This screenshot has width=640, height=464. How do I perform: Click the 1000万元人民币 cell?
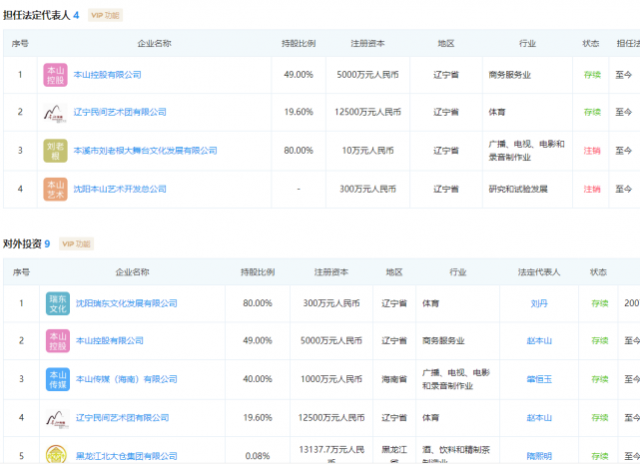331,379
